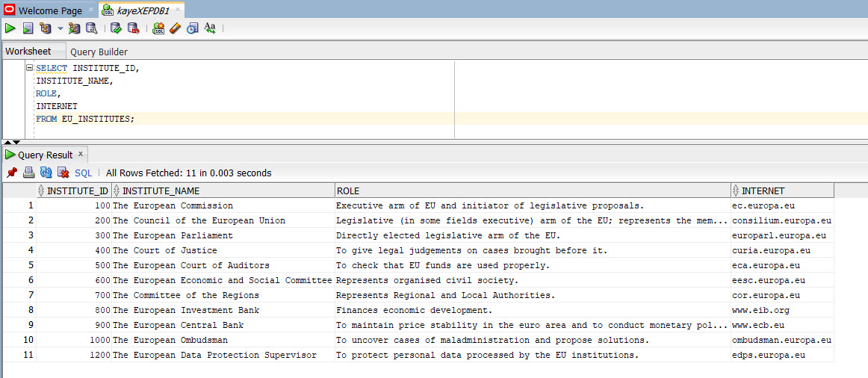868x378 pixels.
Task: Click the Run Script toolbar icon
Action: point(28,28)
